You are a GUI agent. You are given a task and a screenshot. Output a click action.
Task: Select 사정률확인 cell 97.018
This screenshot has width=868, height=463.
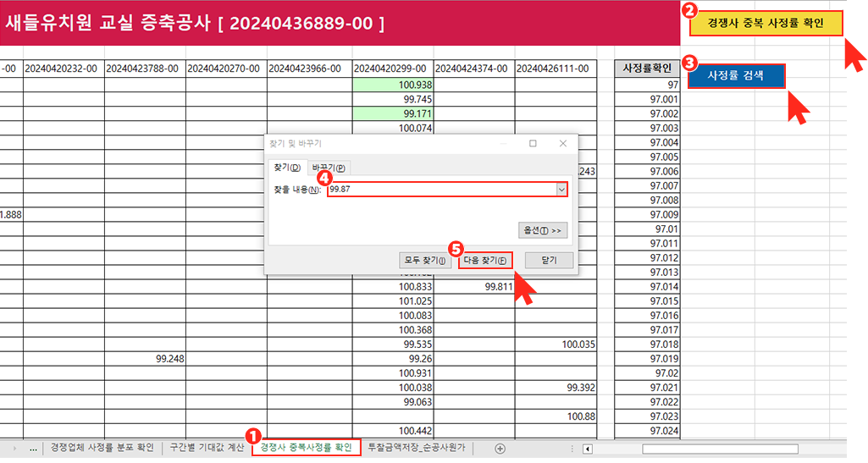pyautogui.click(x=647, y=344)
